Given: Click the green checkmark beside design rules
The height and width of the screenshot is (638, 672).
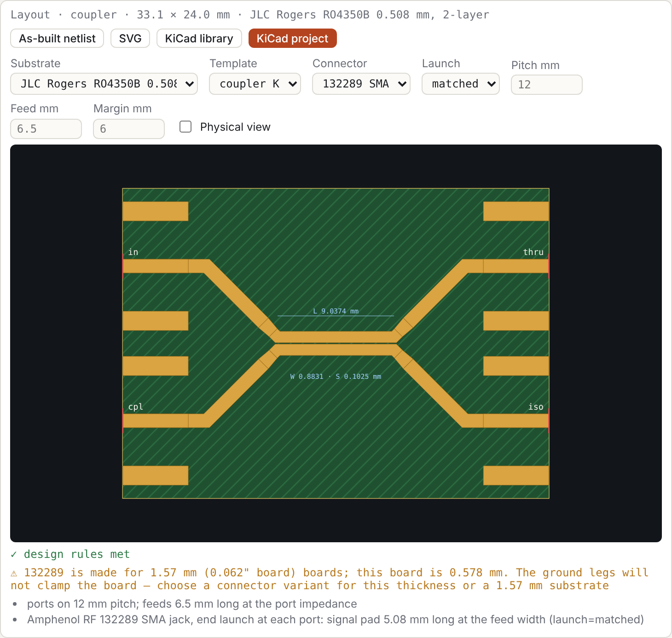Looking at the screenshot, I should click(x=14, y=554).
